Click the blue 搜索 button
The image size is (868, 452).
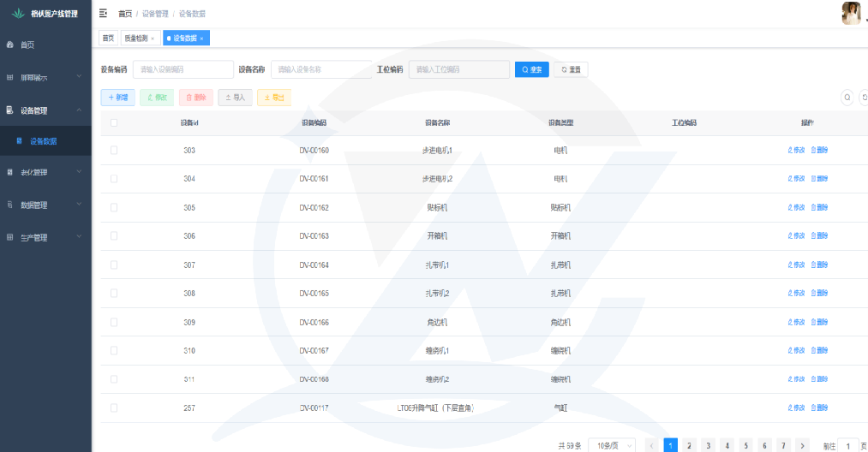[x=531, y=69]
